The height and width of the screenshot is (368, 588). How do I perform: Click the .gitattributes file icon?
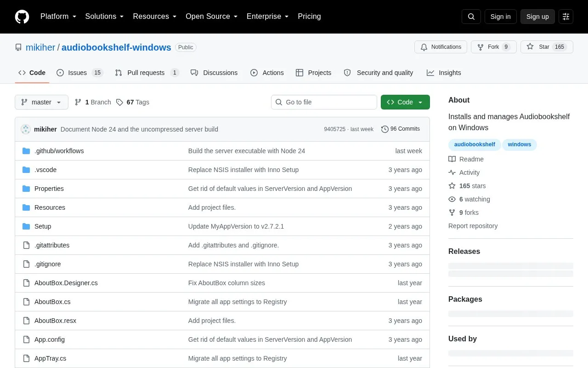(26, 245)
